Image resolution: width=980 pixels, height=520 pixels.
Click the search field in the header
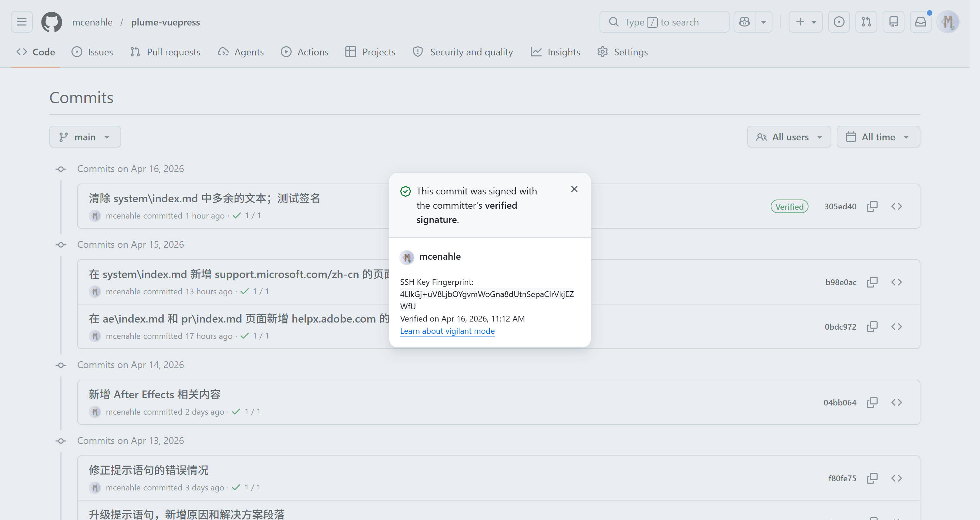click(664, 22)
